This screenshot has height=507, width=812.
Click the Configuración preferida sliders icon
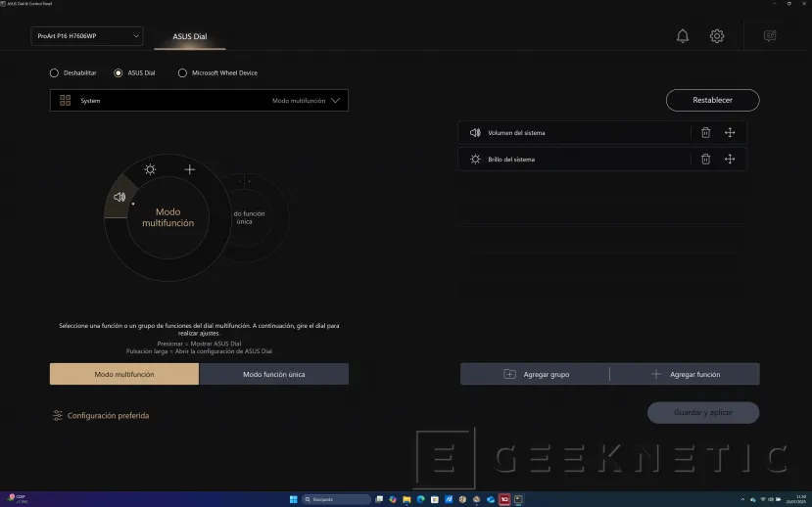pyautogui.click(x=58, y=415)
